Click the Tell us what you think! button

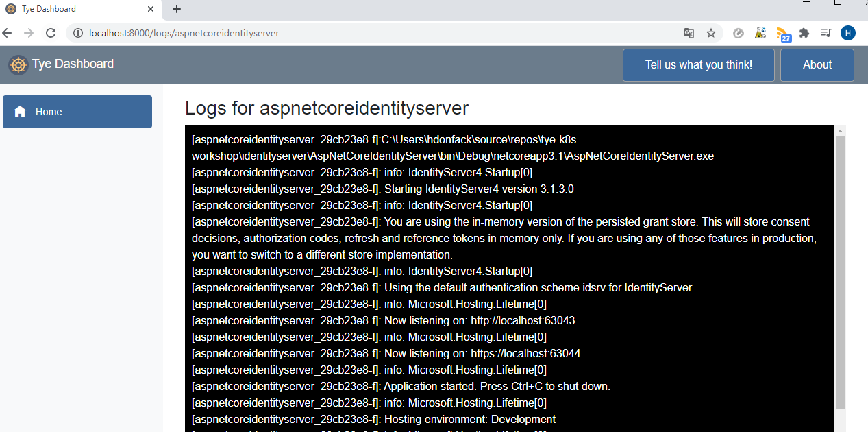pyautogui.click(x=699, y=65)
